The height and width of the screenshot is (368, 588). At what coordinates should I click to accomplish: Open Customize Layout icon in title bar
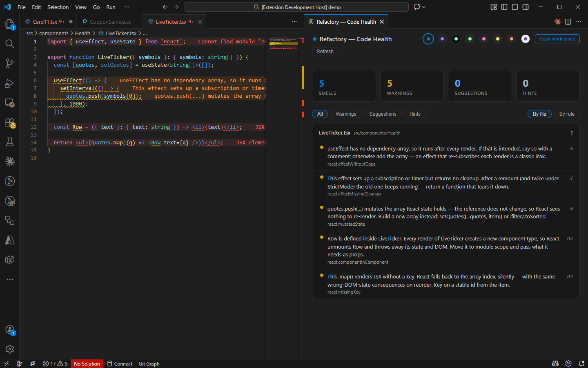(x=494, y=7)
